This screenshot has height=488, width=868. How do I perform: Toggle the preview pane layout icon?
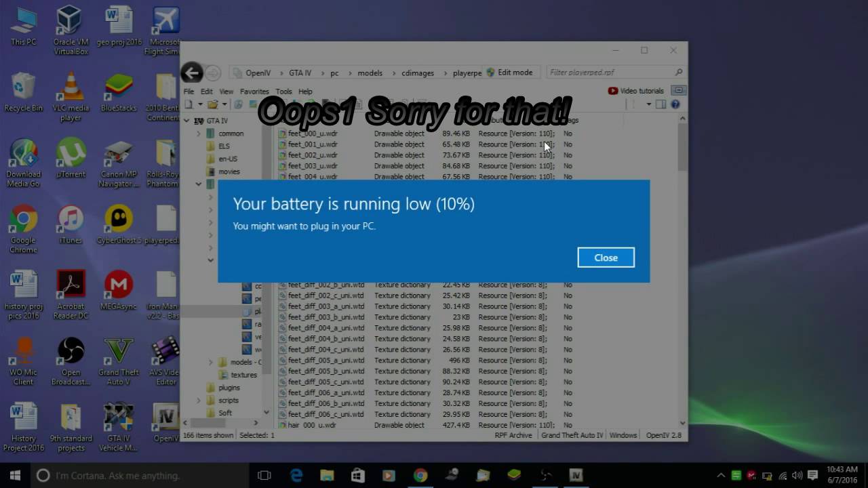(661, 104)
